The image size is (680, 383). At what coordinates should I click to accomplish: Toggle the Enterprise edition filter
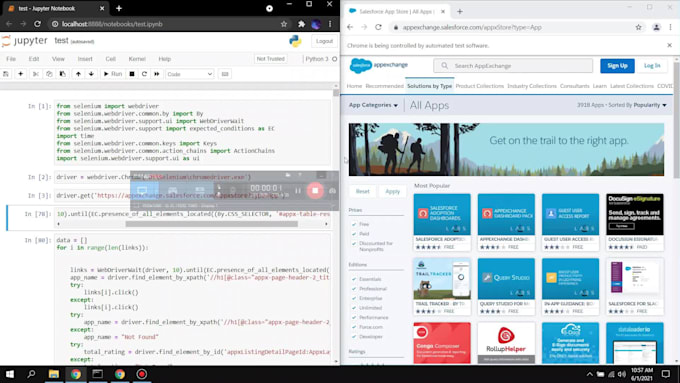[354, 298]
